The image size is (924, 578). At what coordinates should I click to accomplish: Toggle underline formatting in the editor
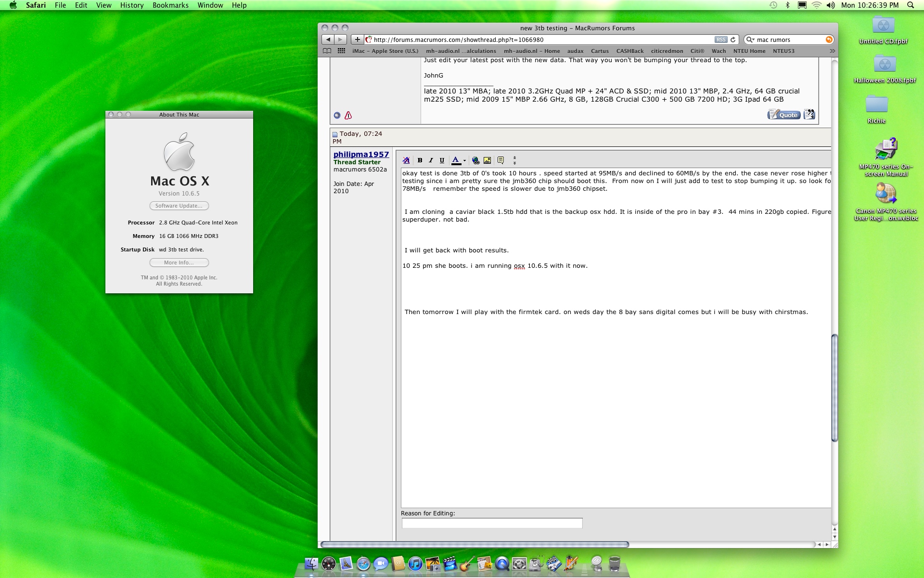442,160
